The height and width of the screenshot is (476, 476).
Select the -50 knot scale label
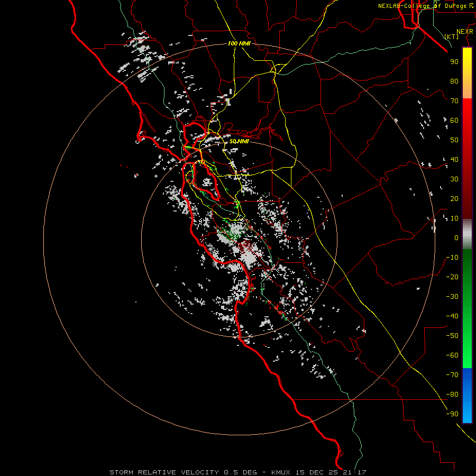[452, 336]
